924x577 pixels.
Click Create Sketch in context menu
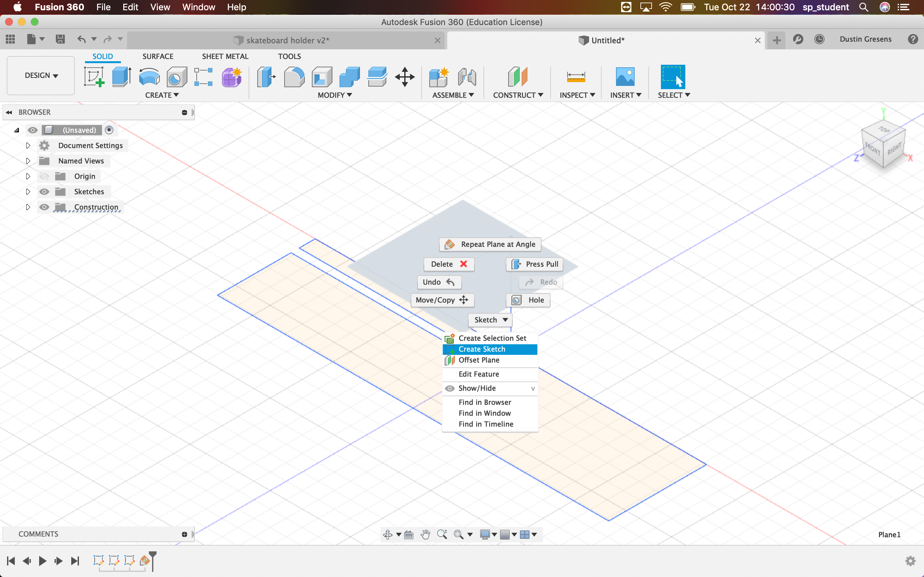pyautogui.click(x=482, y=348)
